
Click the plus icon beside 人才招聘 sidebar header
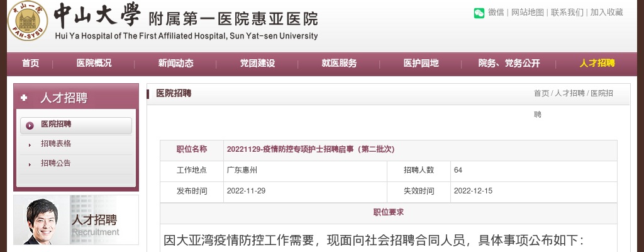click(x=25, y=98)
